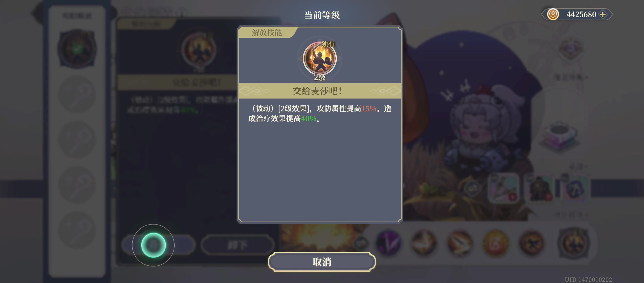Open the 解放技能 tab label
The image size is (644, 283).
pos(267,32)
